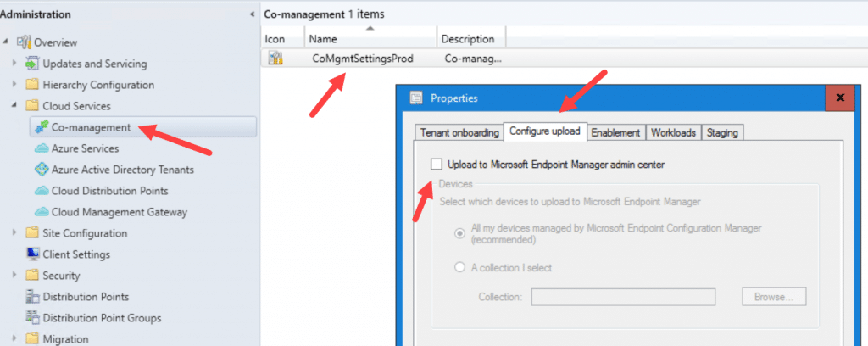The image size is (868, 346).
Task: Select Azure Services in the tree
Action: pos(85,148)
